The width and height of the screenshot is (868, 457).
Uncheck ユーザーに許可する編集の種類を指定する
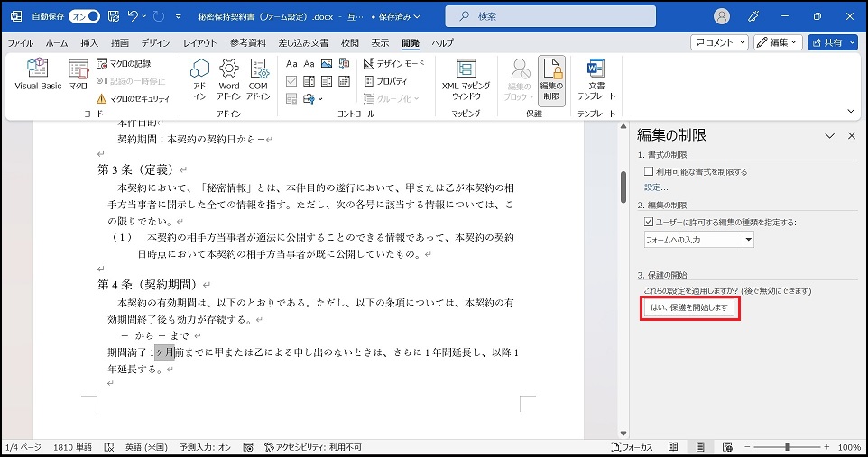tap(649, 222)
